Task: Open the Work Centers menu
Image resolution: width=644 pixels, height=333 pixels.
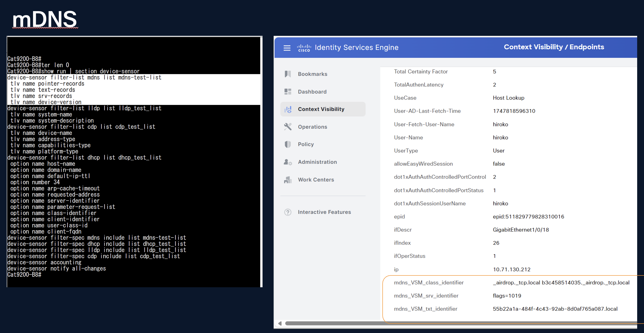Action: pos(316,180)
